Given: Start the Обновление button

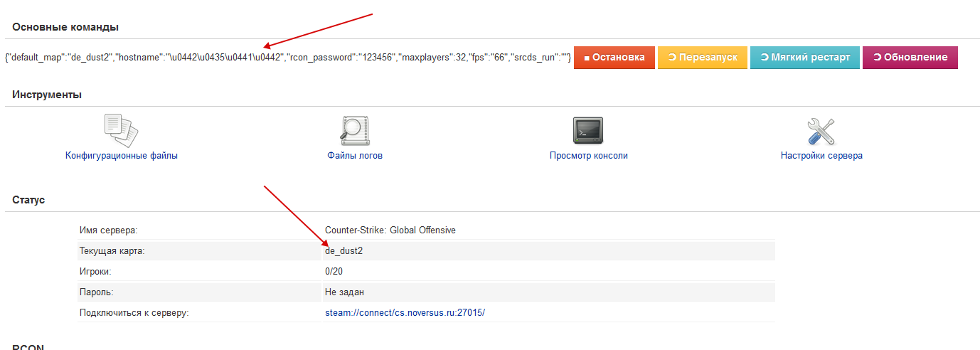Looking at the screenshot, I should (x=910, y=58).
